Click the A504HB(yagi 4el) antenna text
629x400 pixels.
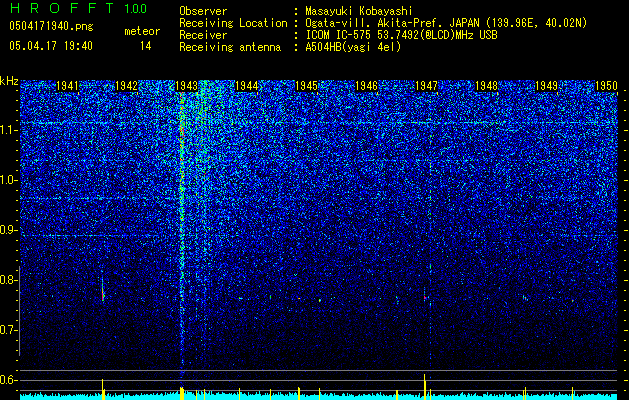353,47
